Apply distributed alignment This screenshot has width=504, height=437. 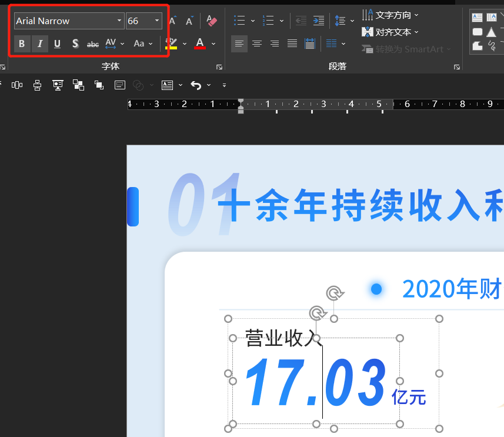point(310,44)
